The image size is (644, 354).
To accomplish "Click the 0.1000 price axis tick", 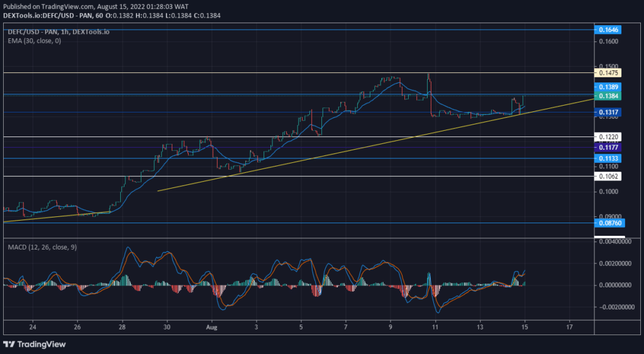I will point(608,191).
